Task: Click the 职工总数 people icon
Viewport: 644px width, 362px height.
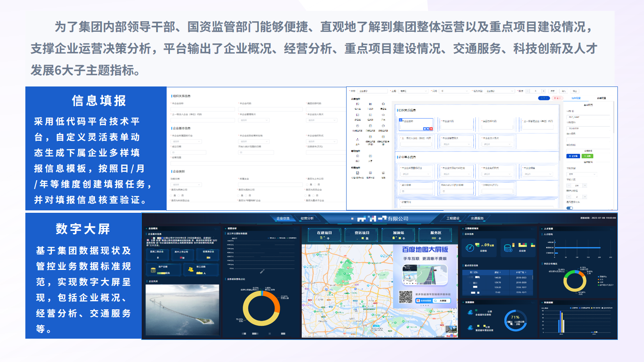Action: pyautogui.click(x=190, y=269)
